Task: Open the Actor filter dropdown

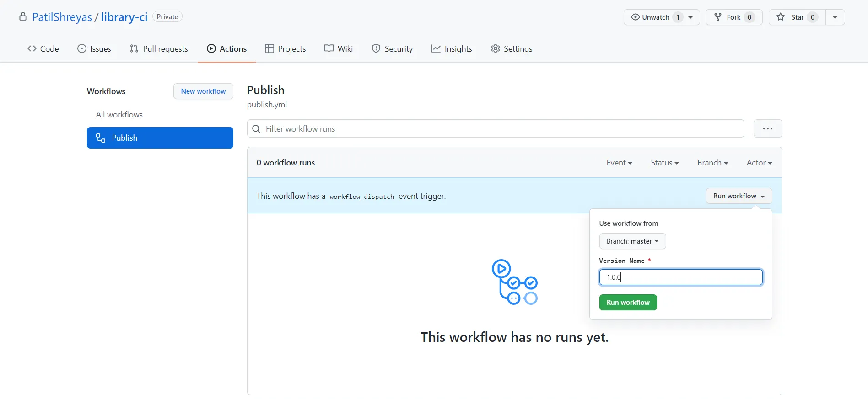Action: pyautogui.click(x=759, y=163)
